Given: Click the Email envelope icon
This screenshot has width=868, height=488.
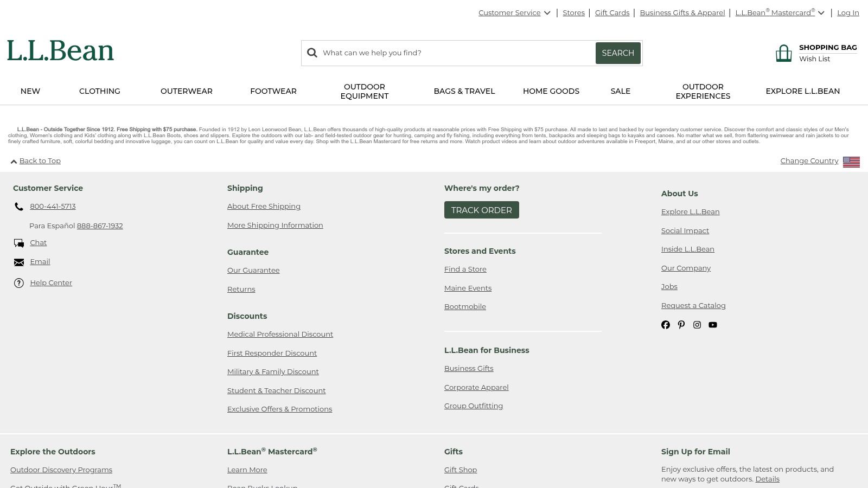Looking at the screenshot, I should (19, 262).
